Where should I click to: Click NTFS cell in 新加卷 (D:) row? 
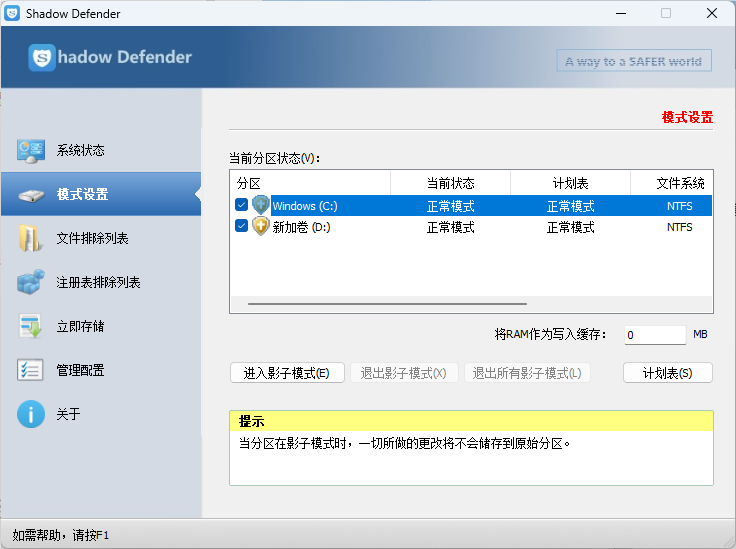pos(680,227)
